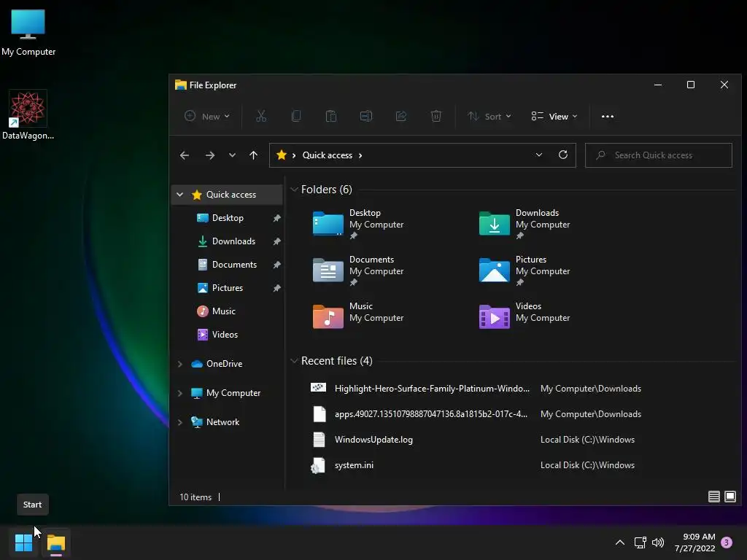Switch to large thumbnails view icon
The height and width of the screenshot is (560, 747).
coord(729,497)
